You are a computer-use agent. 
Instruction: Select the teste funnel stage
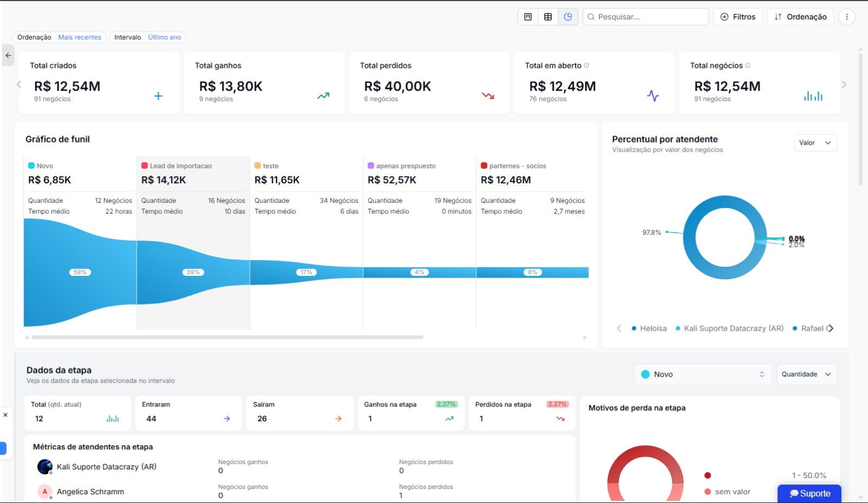(x=306, y=242)
